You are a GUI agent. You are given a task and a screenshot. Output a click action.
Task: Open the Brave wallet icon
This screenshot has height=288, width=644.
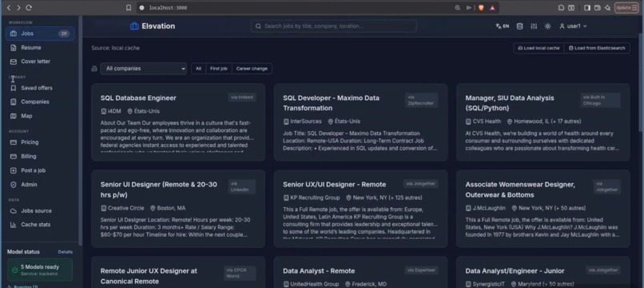598,8
